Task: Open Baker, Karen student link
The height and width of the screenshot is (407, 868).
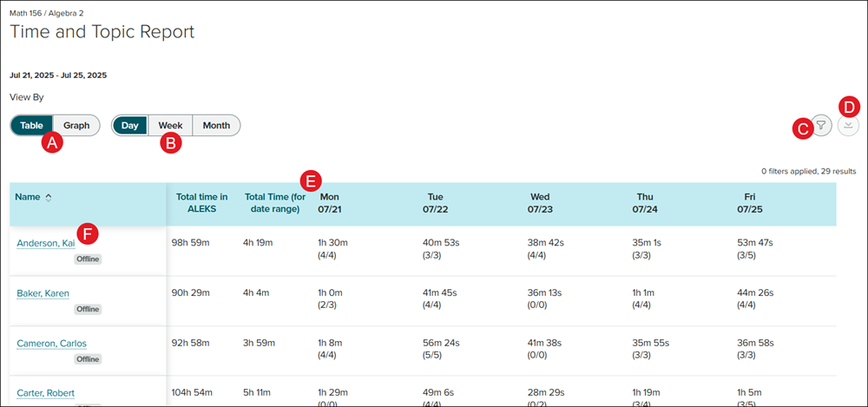Action: pyautogui.click(x=43, y=293)
